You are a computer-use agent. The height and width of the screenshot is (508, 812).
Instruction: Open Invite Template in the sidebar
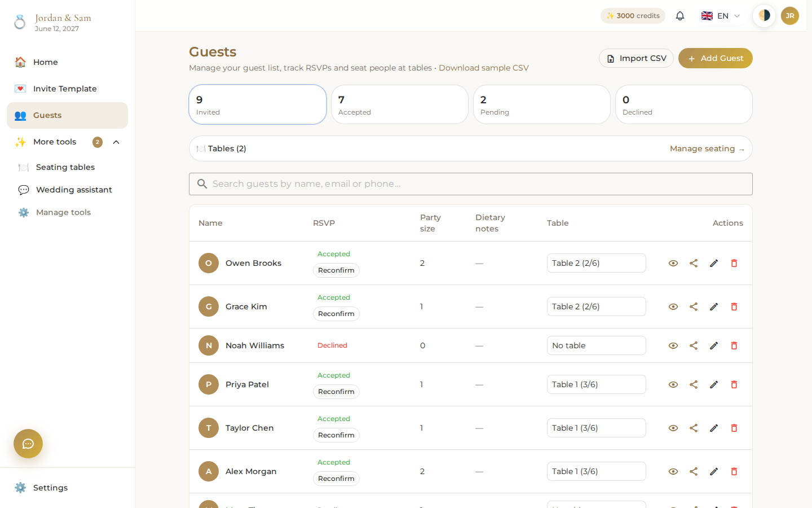click(x=67, y=89)
